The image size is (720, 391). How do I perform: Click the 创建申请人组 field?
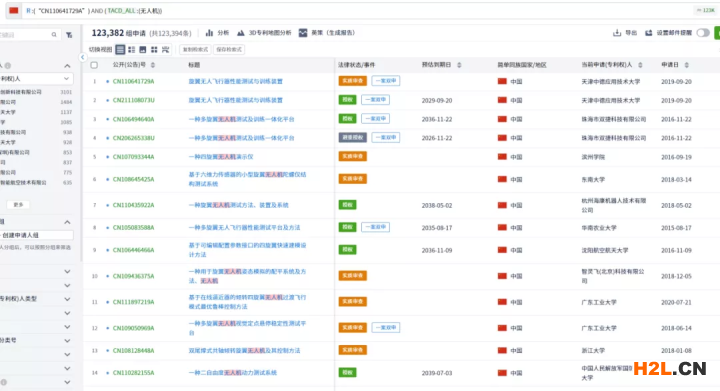36,235
